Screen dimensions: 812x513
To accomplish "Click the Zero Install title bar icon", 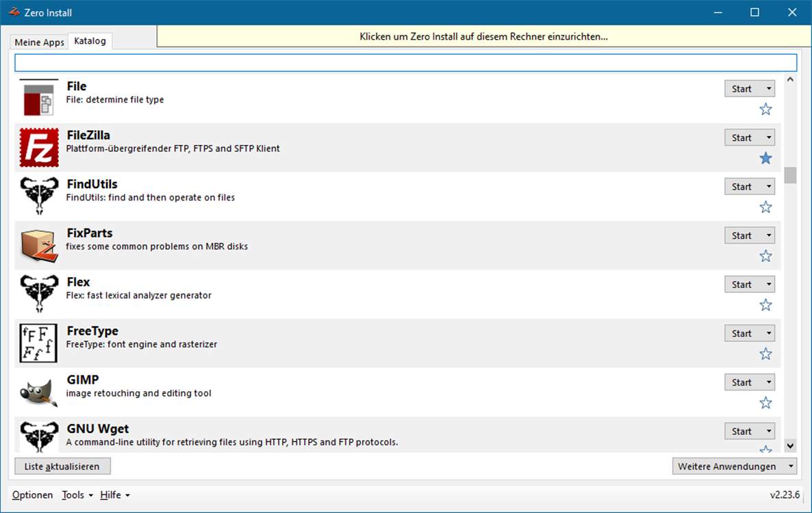I will click(x=14, y=12).
